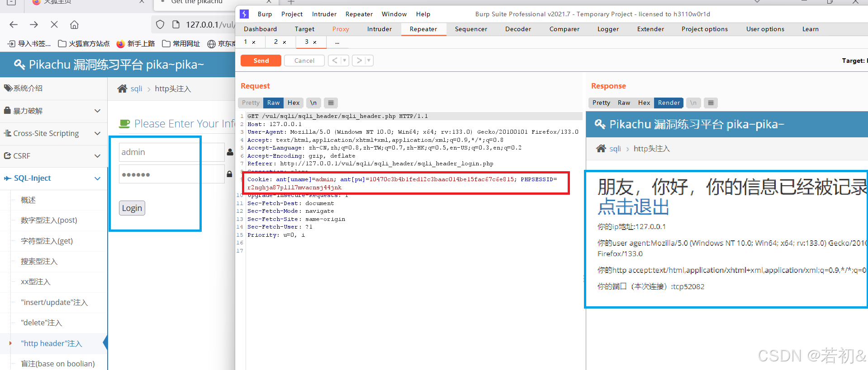This screenshot has height=370, width=868.
Task: Expand Cross-Site Scripting sidebar section
Action: (x=53, y=133)
